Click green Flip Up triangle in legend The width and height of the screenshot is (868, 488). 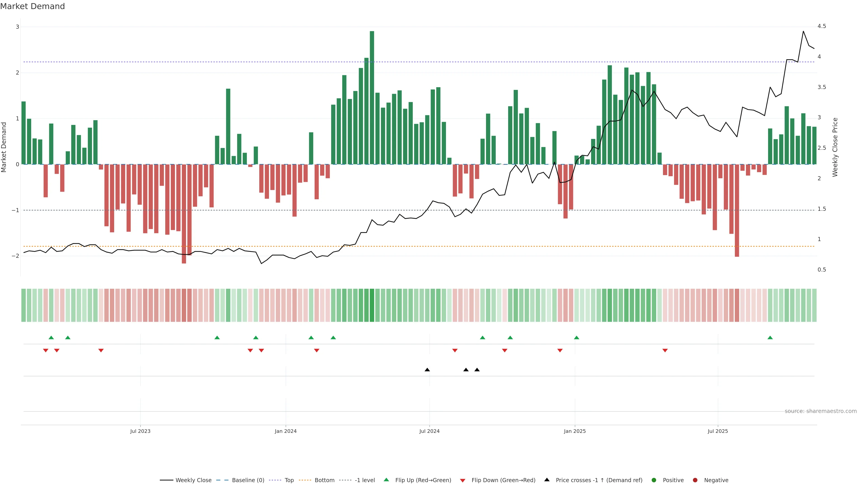click(x=387, y=480)
